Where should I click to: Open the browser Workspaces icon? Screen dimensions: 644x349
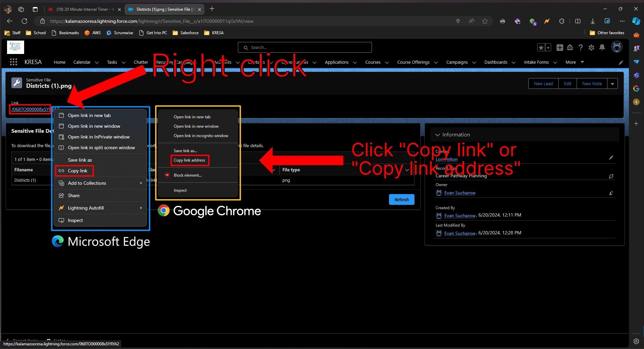(x=21, y=9)
